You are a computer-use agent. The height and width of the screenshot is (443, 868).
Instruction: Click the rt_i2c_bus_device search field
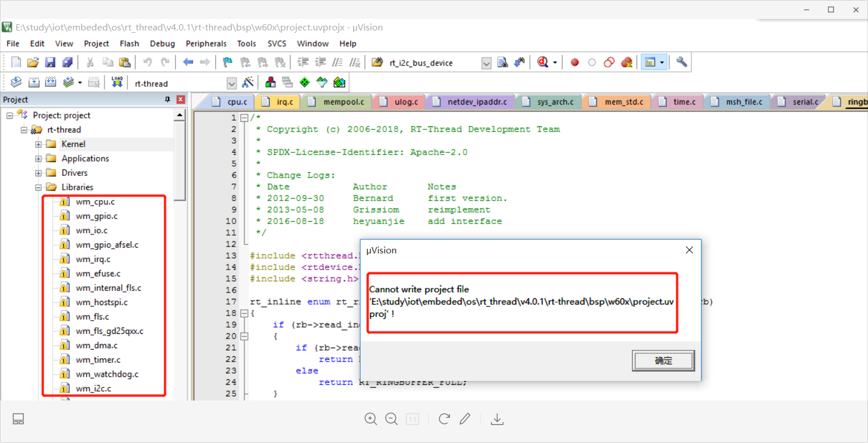pos(433,63)
